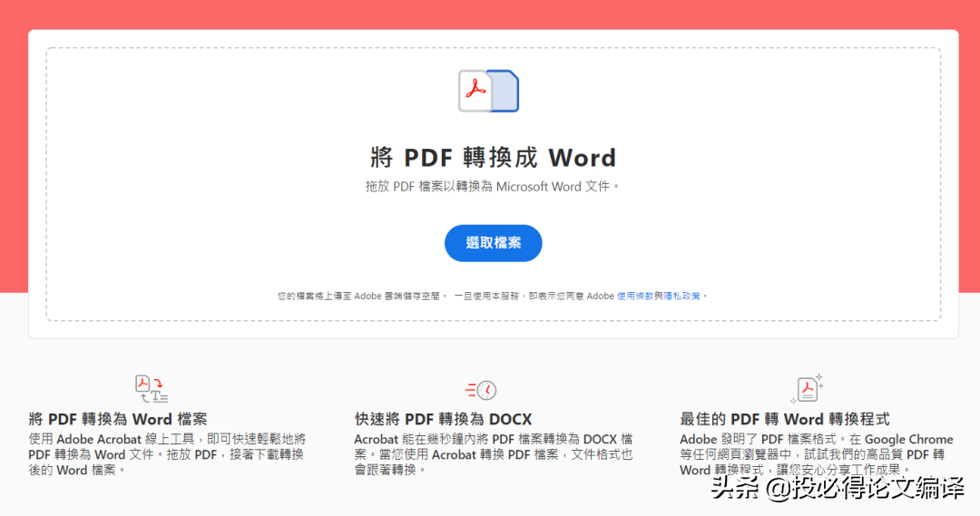Click heading 最佳的 PDF 轉 Word 轉換程式

[784, 419]
